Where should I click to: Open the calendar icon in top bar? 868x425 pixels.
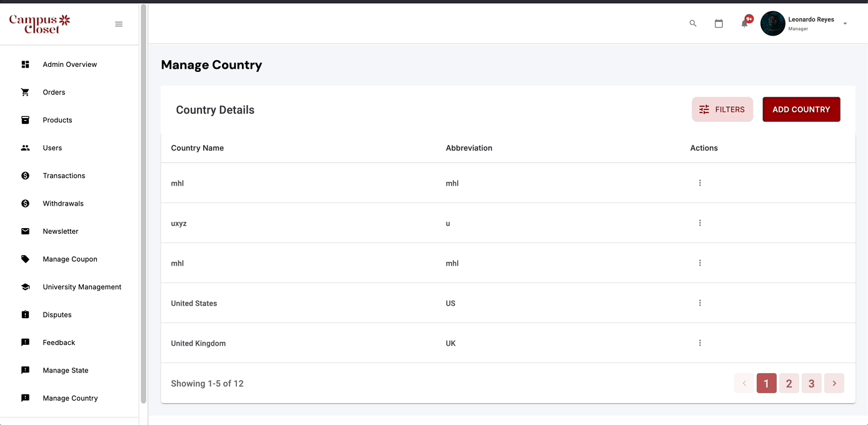pos(719,24)
